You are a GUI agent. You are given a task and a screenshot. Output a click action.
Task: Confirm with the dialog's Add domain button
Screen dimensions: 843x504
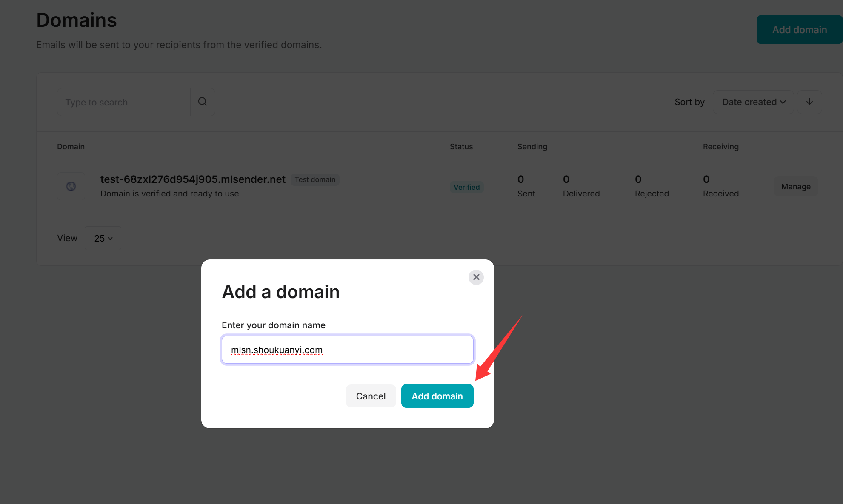pos(437,396)
